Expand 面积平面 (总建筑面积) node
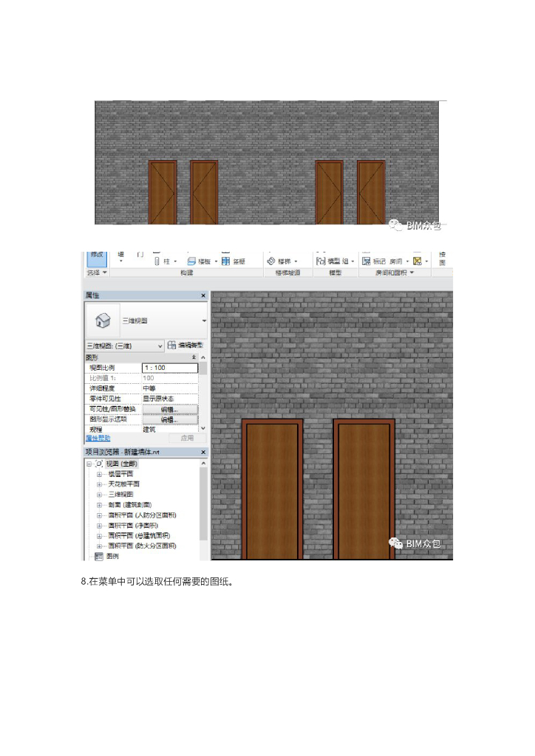Viewport: 535px width, 756px height. pos(99,536)
